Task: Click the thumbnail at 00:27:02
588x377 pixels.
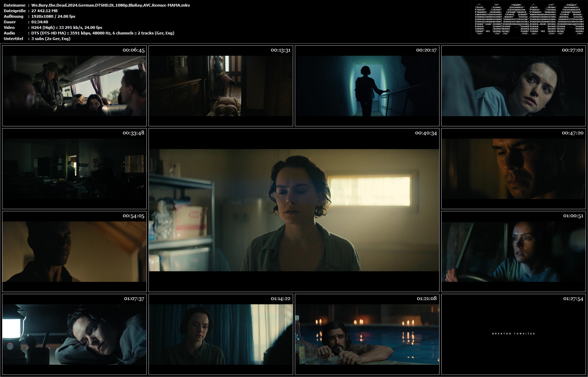Action: pos(513,86)
